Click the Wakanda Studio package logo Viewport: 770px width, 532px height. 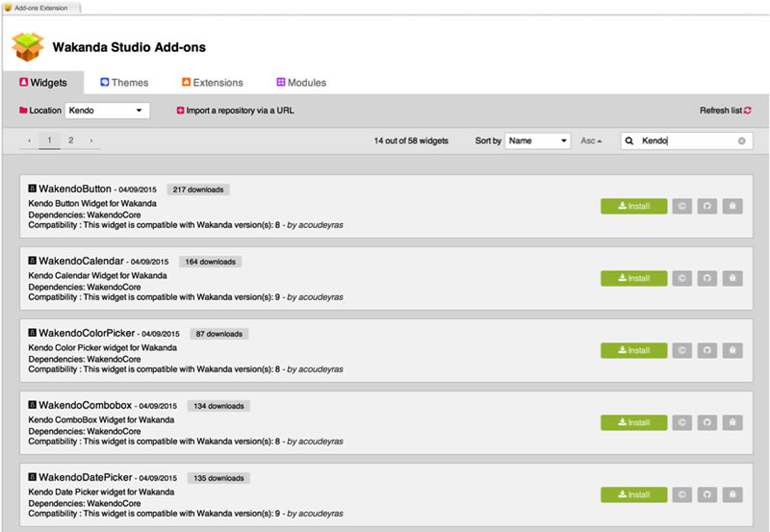(28, 46)
